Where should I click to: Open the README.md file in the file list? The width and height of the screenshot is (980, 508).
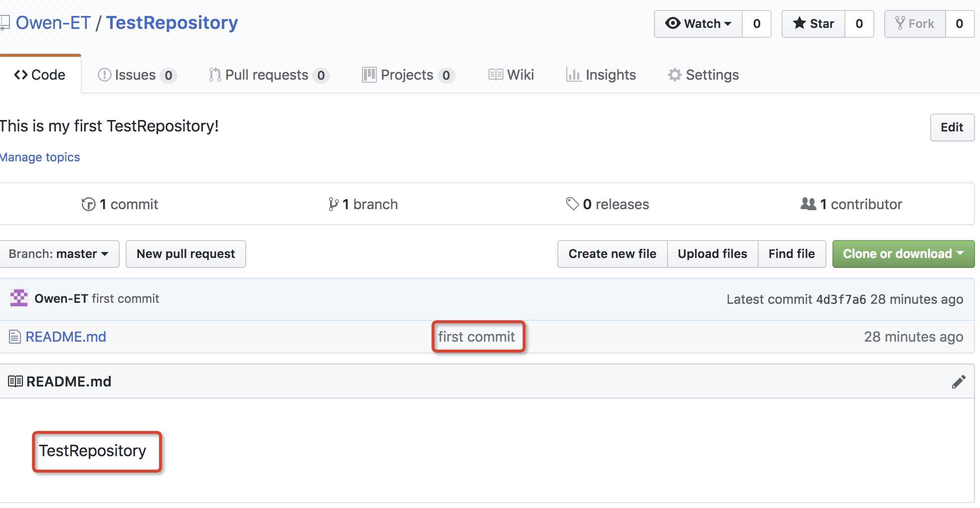coord(66,337)
